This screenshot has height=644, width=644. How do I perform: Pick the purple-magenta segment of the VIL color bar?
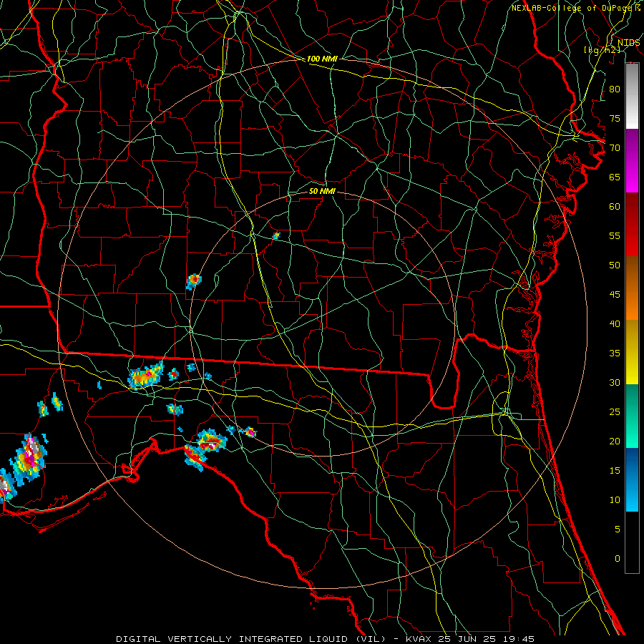click(x=632, y=160)
